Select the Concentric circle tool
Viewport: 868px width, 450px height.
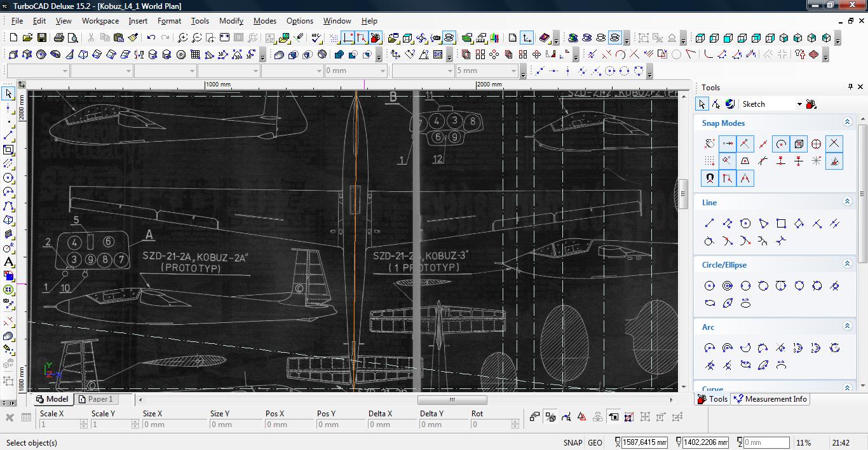pyautogui.click(x=728, y=285)
